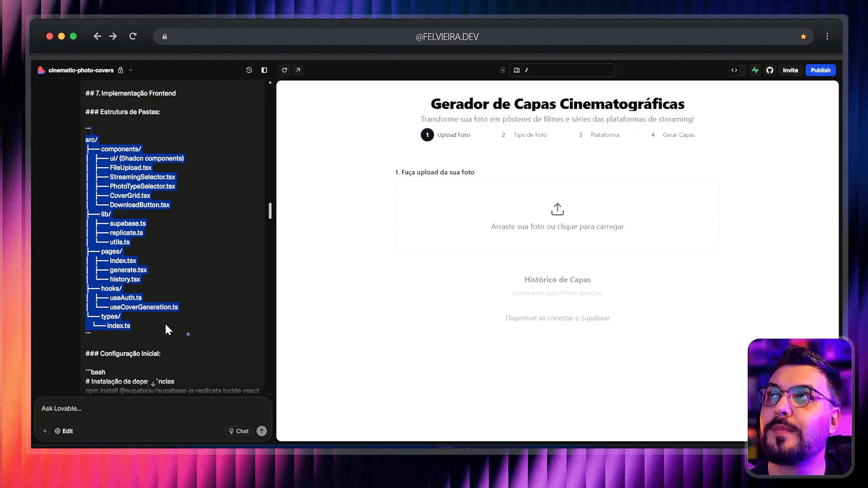
Task: Go forward with the browser forward arrow
Action: pos(113,36)
